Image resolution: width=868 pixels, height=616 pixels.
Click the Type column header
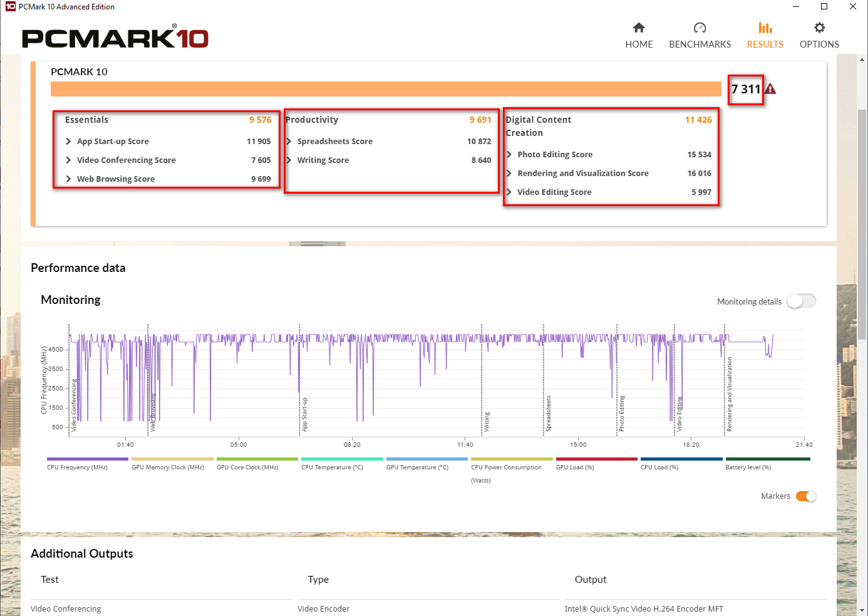[318, 580]
